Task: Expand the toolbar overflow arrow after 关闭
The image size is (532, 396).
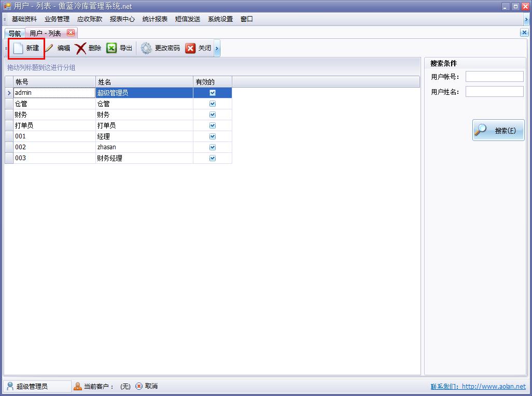Action: point(217,49)
